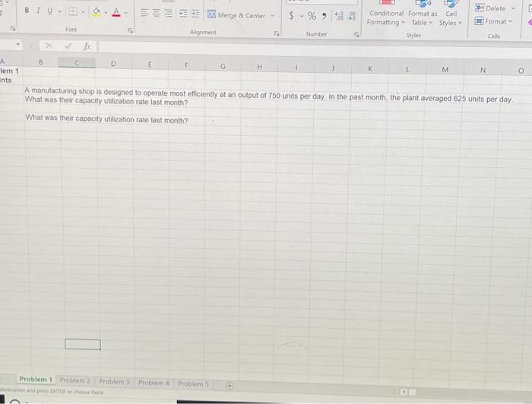Screen dimensions: 532x404
Task: Open the Name Box dropdown arrow
Action: click(x=18, y=44)
